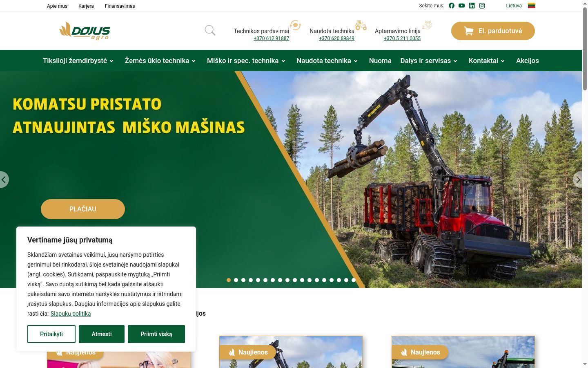Open Apie mus page
The width and height of the screenshot is (588, 368).
57,6
